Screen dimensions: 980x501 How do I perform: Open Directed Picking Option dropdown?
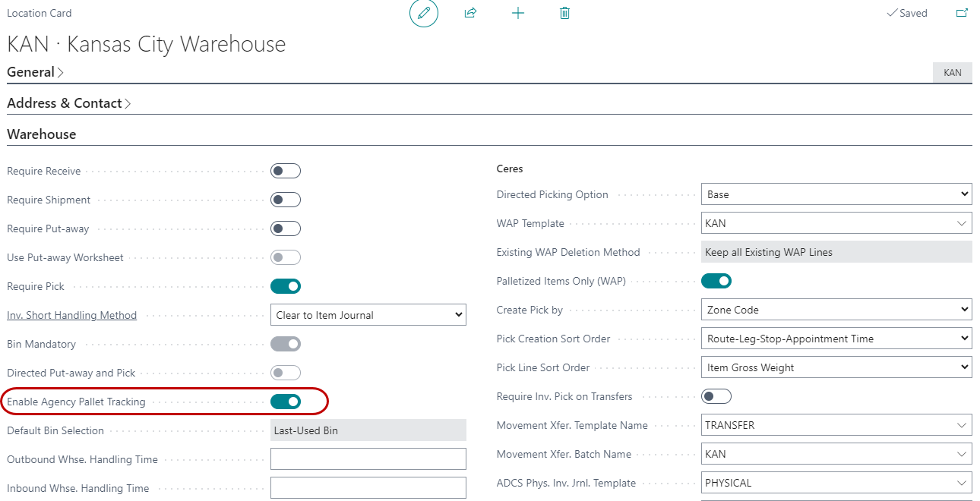pos(836,195)
